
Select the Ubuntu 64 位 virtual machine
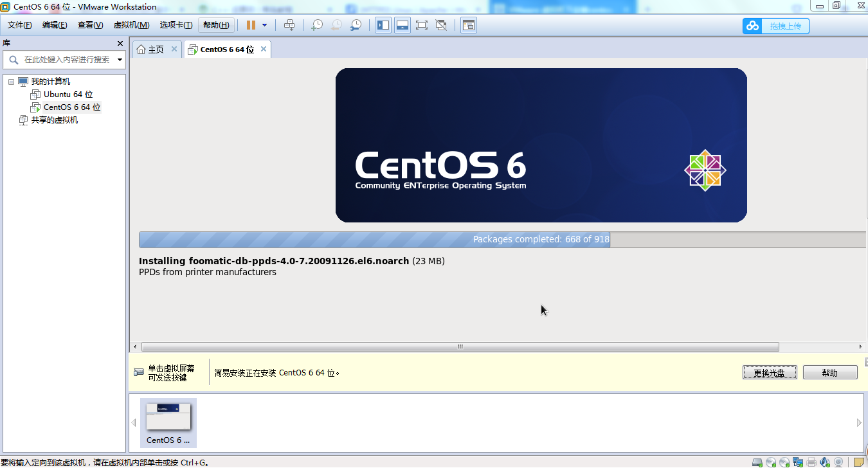(68, 94)
